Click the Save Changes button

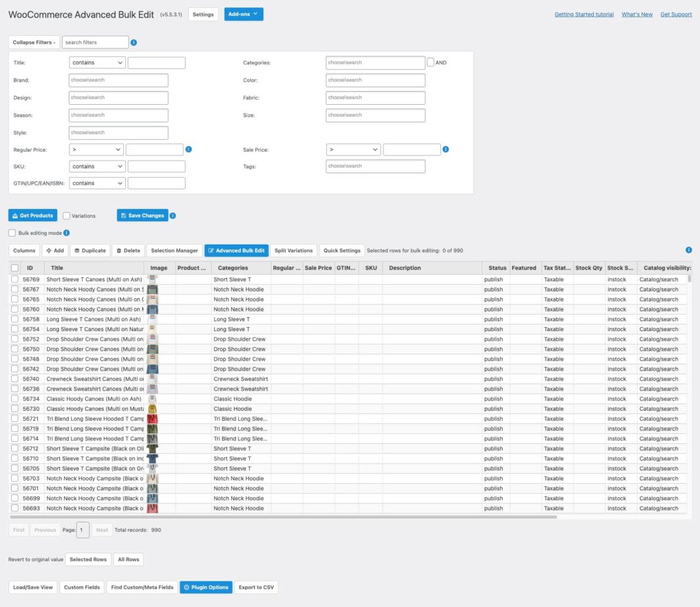pos(142,216)
